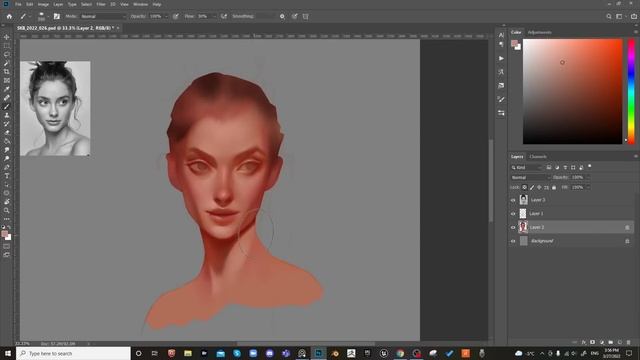Select the Move tool
Viewport: 640px width, 360px height.
[x=7, y=37]
